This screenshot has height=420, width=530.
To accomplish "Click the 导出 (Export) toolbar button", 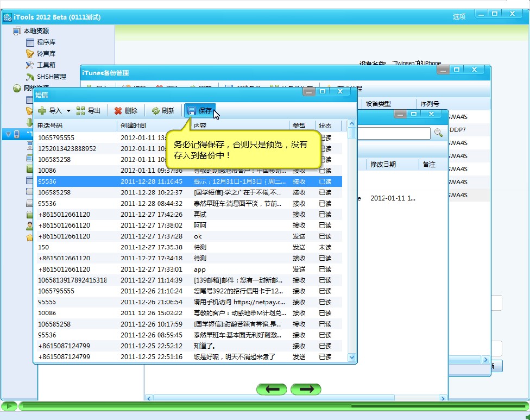I will [x=89, y=110].
